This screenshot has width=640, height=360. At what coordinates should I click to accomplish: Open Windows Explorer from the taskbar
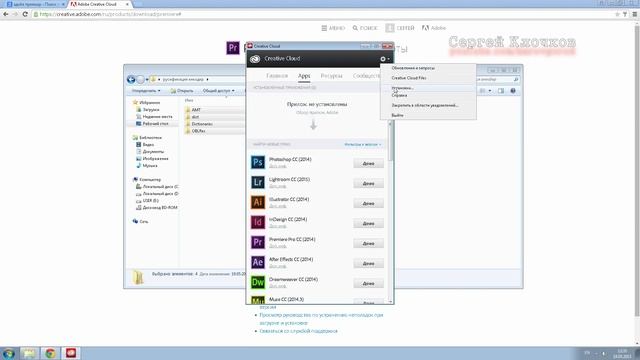pos(29,353)
